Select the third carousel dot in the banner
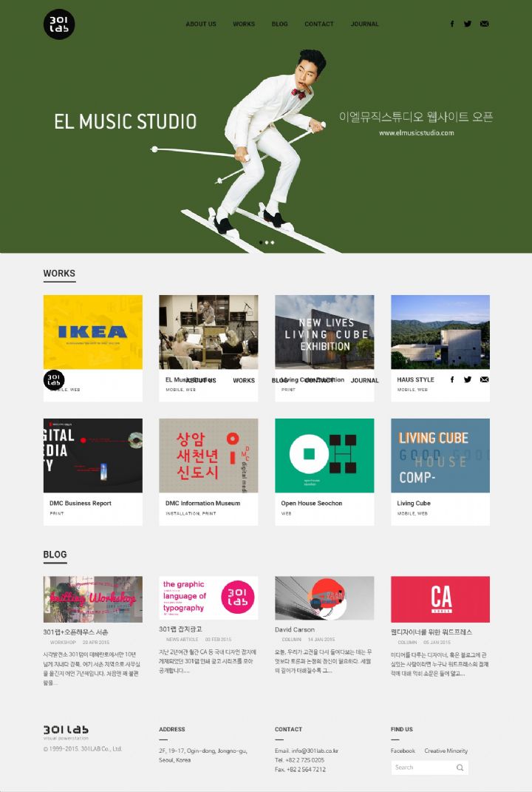Screen dimensions: 532x792 tap(273, 243)
